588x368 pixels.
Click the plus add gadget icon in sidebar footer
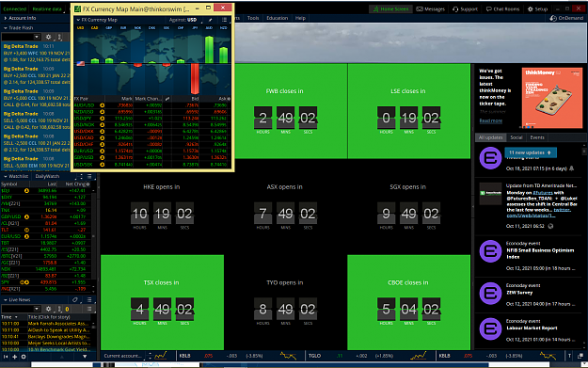point(15,357)
